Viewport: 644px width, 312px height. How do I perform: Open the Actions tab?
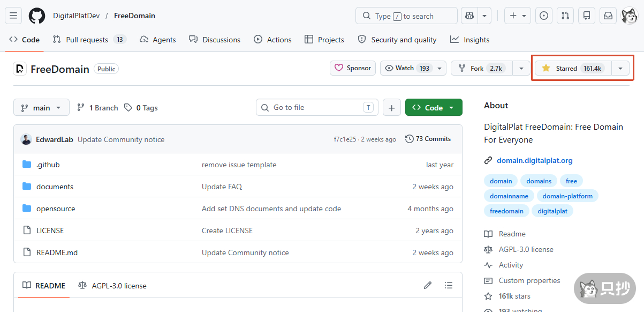(272, 40)
